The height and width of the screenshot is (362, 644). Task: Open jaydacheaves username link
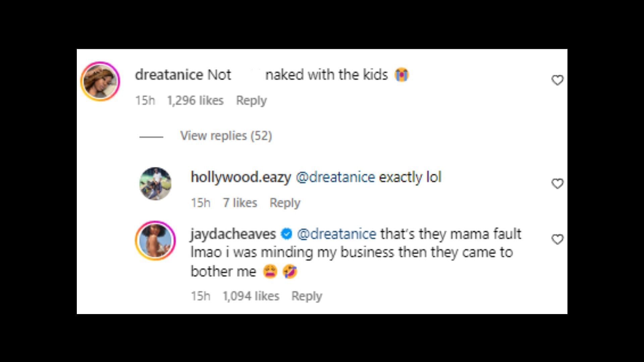(233, 234)
